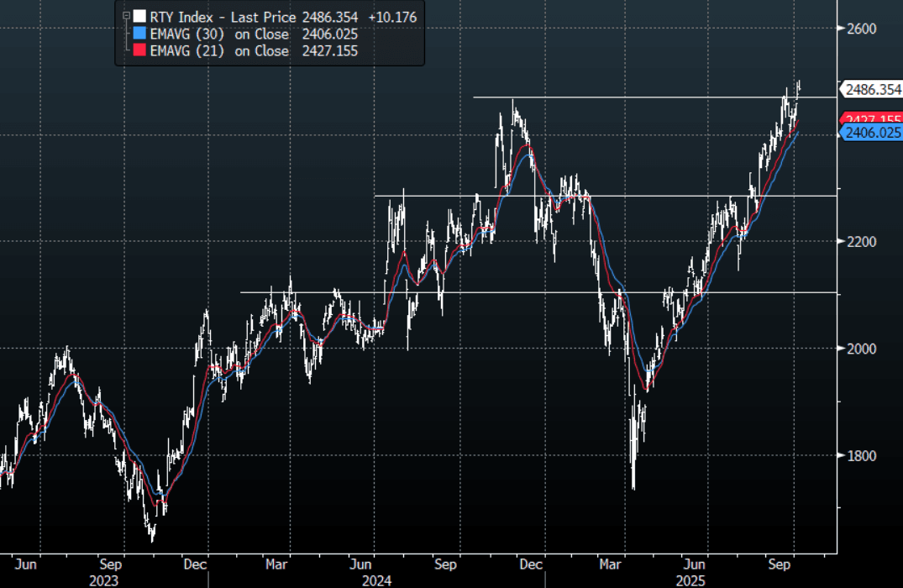Viewport: 903px width, 588px height.
Task: Click the 2025 year label on time axis
Action: [x=692, y=580]
